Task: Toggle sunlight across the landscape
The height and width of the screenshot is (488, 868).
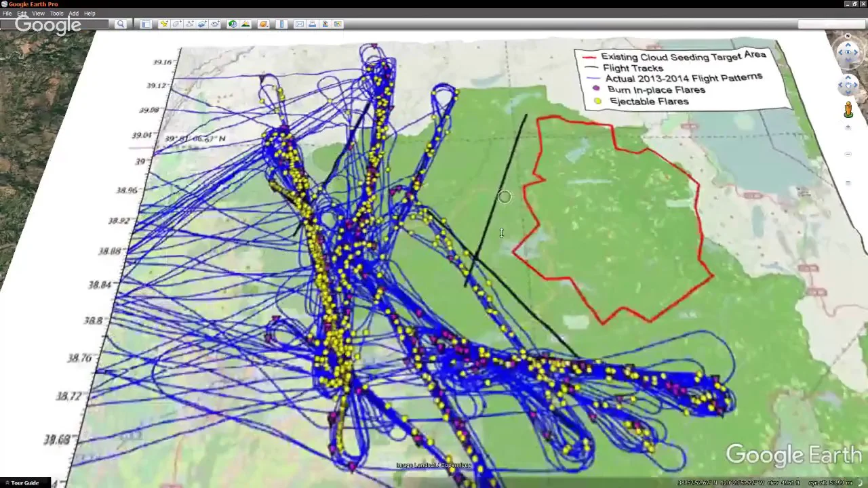Action: pyautogui.click(x=245, y=24)
